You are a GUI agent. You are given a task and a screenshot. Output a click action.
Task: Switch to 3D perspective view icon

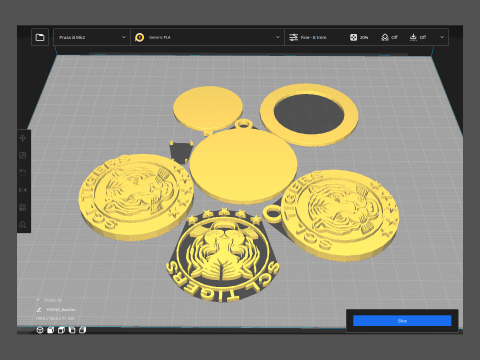(40, 330)
